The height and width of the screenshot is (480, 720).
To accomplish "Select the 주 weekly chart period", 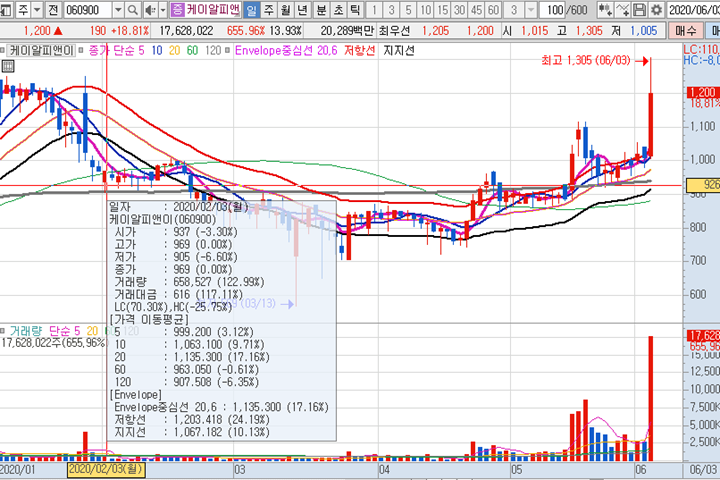I will 269,9.
